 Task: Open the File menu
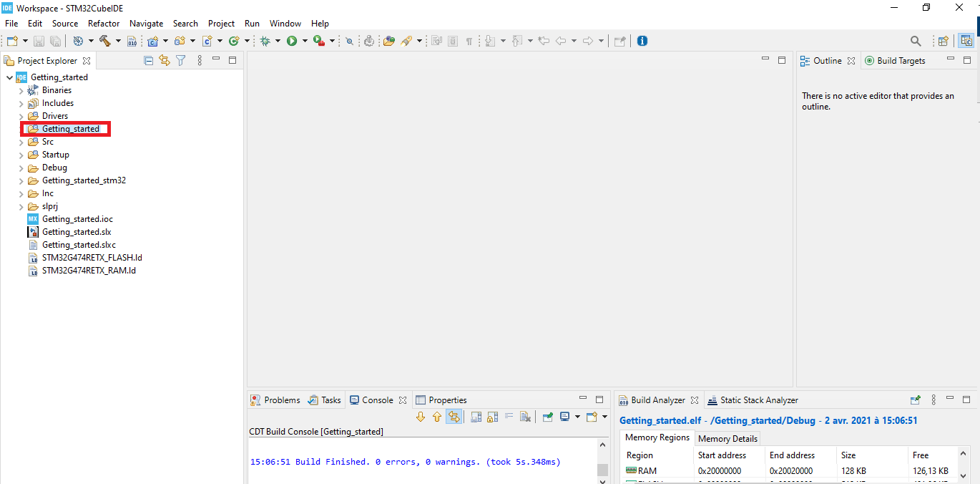tap(11, 24)
